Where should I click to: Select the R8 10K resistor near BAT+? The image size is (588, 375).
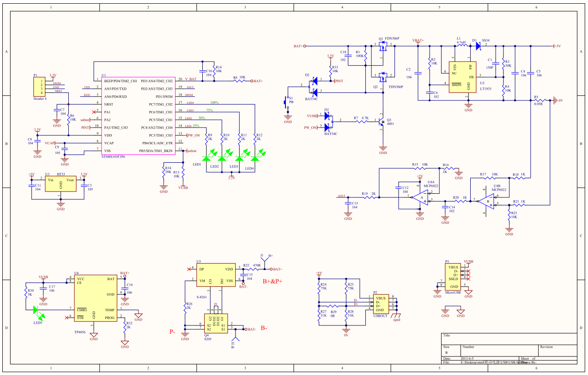coord(240,81)
